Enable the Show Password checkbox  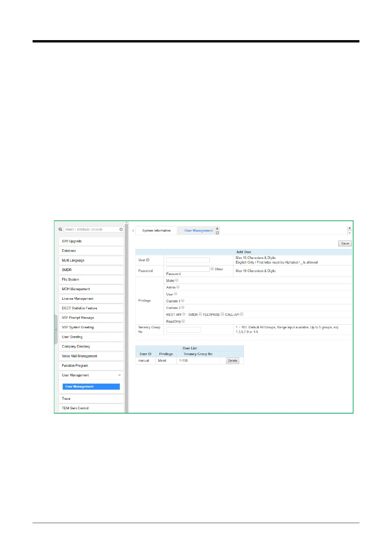click(x=212, y=269)
